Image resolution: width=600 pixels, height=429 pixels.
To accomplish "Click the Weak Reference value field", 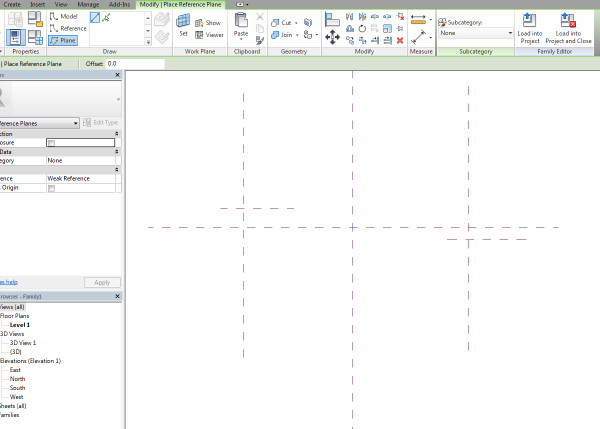I will coord(80,178).
